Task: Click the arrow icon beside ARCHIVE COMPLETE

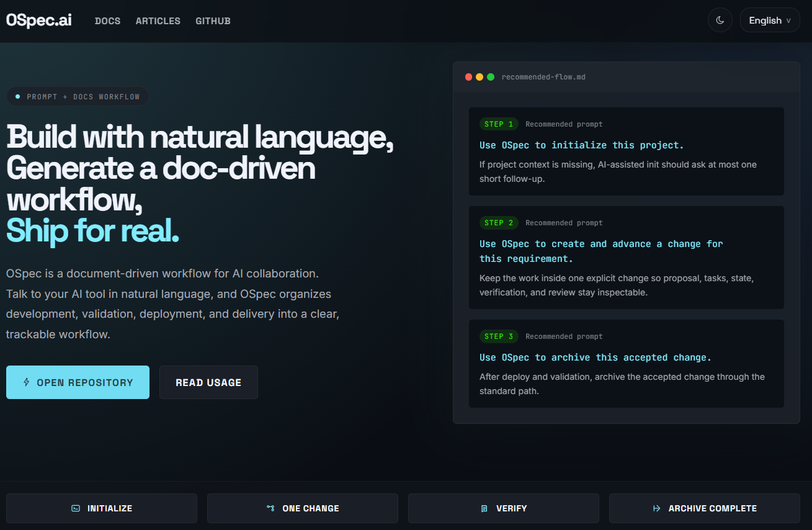Action: 657,508
